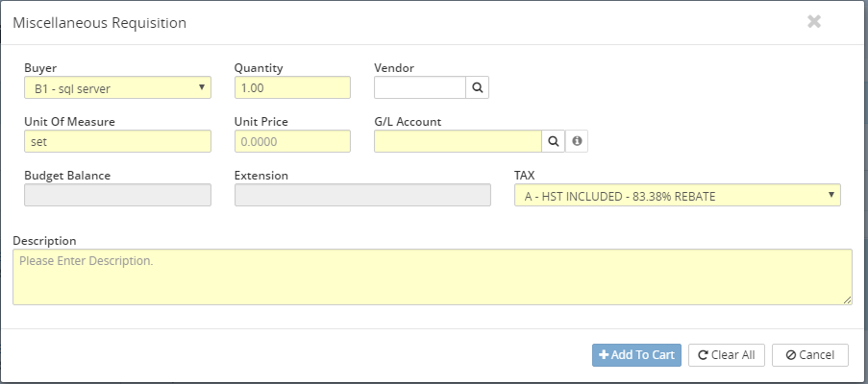Viewport: 868px width, 384px height.
Task: Focus the Vendor text box
Action: tap(420, 88)
